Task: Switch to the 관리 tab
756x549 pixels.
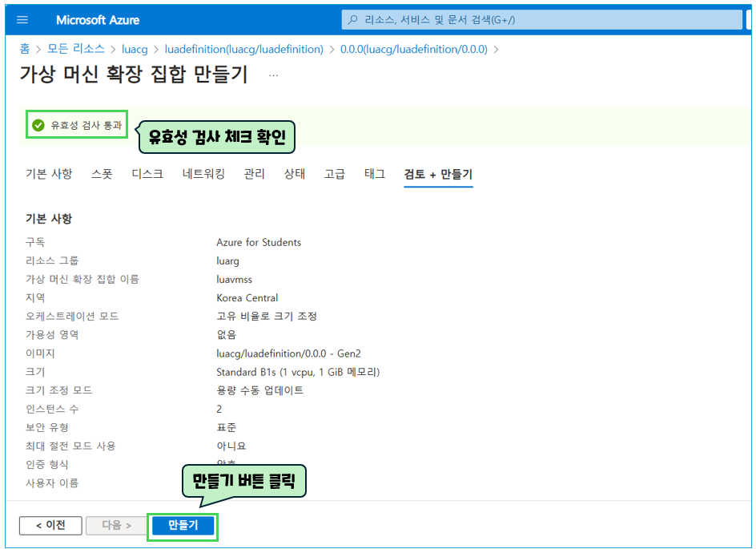Action: (254, 174)
